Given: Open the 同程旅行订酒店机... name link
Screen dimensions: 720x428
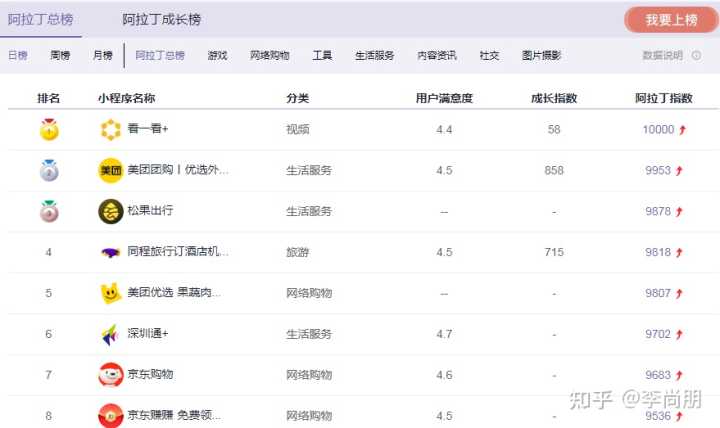Looking at the screenshot, I should coord(178,251).
